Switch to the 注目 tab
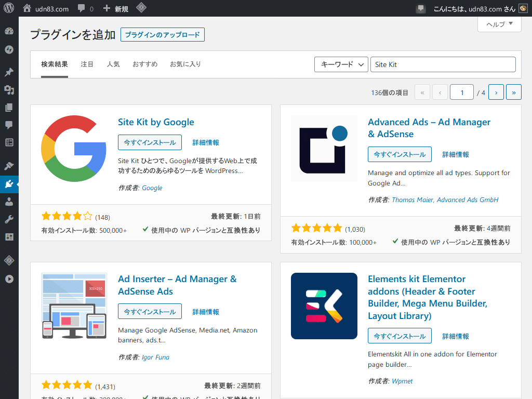 click(87, 64)
